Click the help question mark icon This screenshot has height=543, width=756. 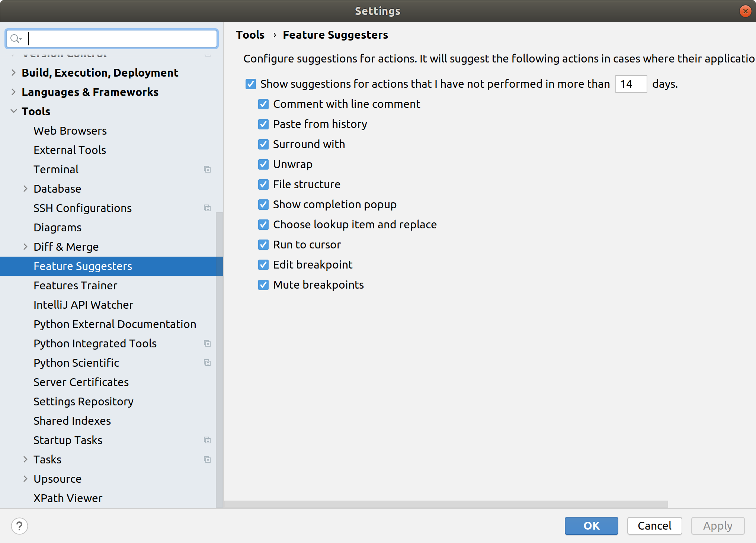19,526
